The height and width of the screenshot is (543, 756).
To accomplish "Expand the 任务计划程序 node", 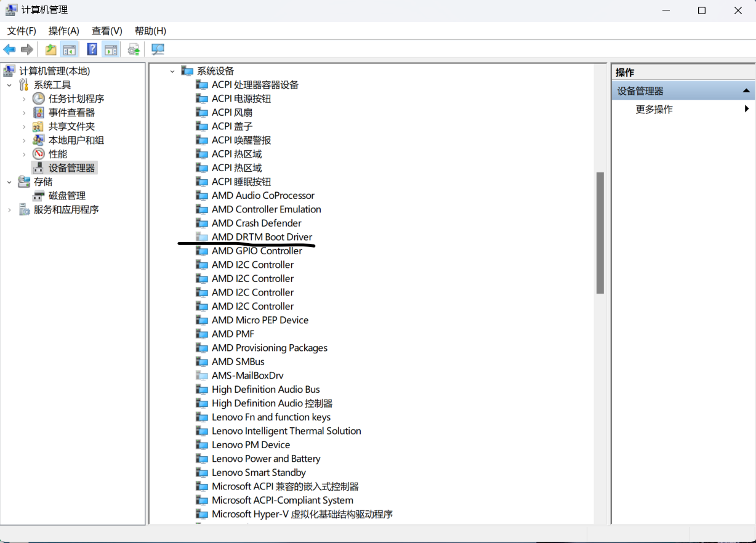I will coord(24,99).
